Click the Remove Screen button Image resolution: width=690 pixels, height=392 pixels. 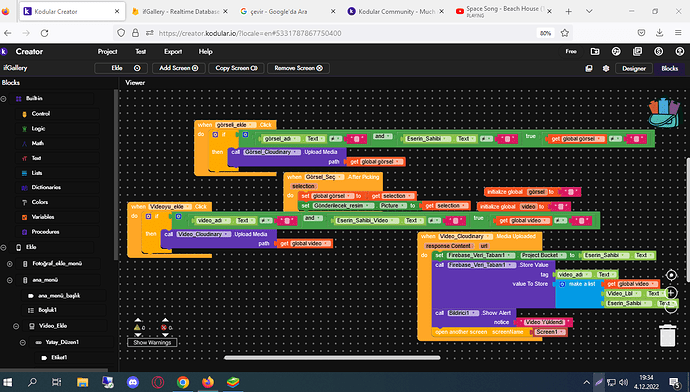pos(298,68)
